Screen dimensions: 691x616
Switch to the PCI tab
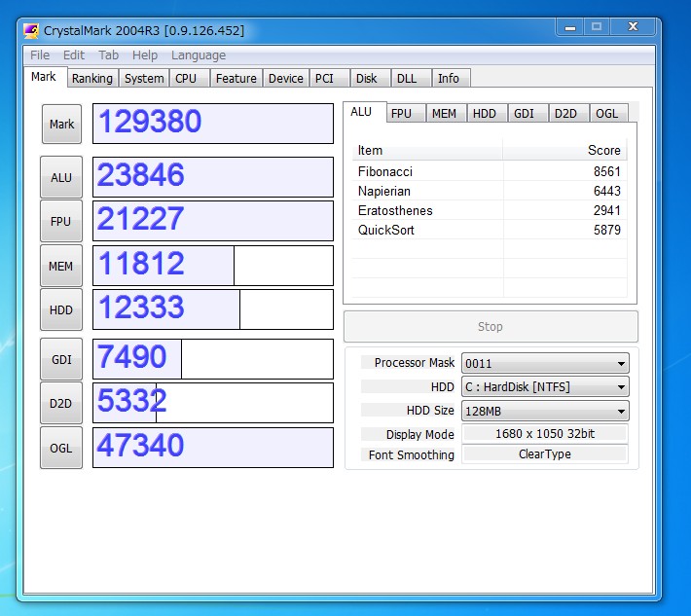329,78
